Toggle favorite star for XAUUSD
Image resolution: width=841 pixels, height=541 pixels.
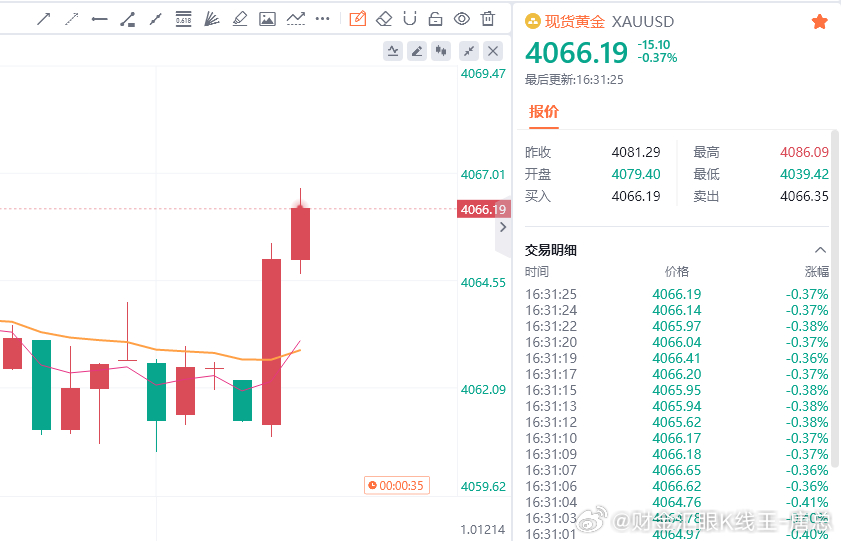point(820,22)
